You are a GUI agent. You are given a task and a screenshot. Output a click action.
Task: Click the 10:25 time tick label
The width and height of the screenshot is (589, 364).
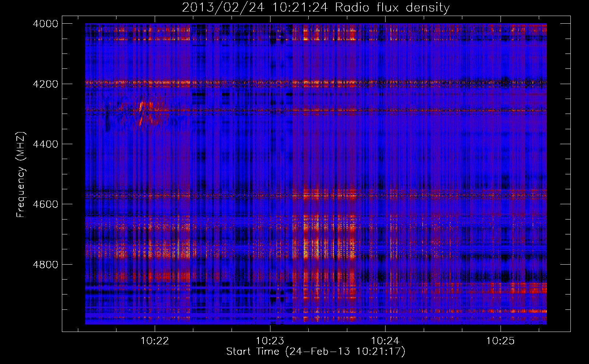pyautogui.click(x=501, y=341)
